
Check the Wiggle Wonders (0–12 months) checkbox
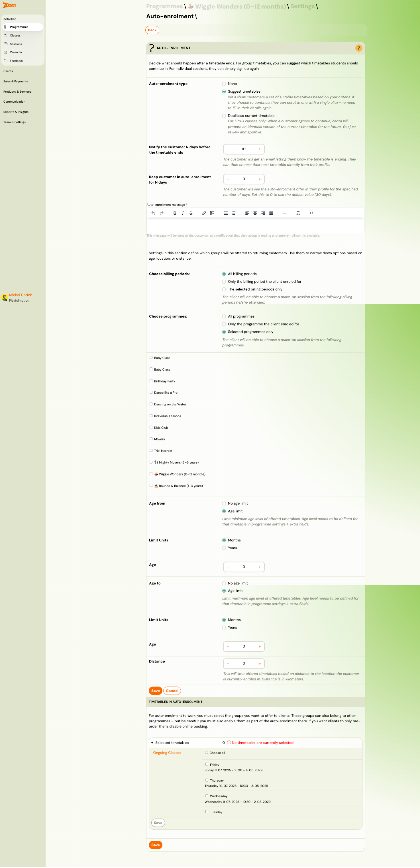(x=151, y=474)
